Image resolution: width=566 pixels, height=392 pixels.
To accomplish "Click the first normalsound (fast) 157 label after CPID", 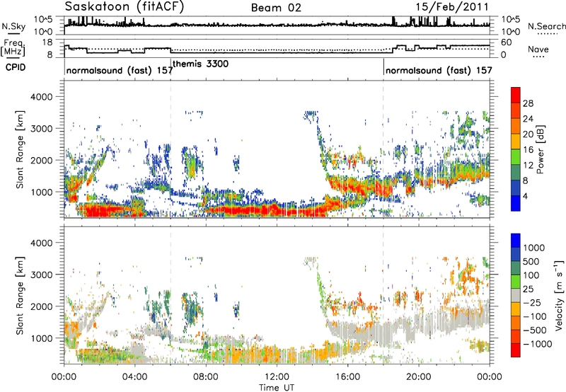I will [120, 70].
